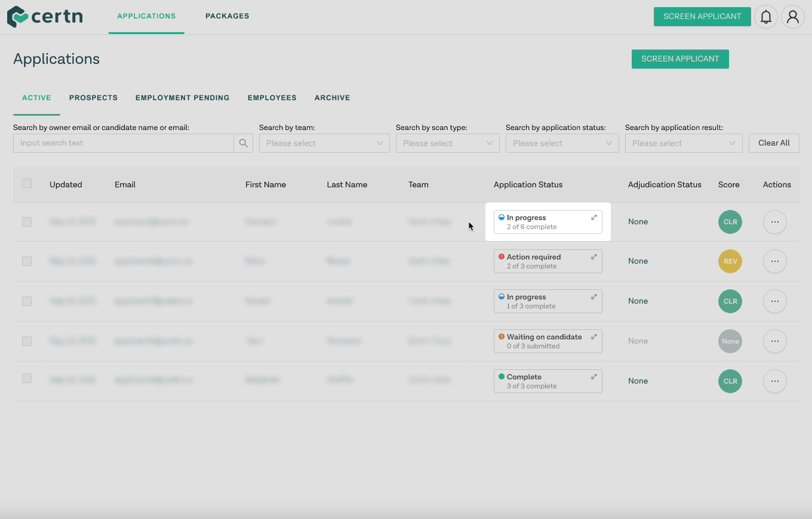Switch to the Packages section
The width and height of the screenshot is (812, 519).
[227, 16]
